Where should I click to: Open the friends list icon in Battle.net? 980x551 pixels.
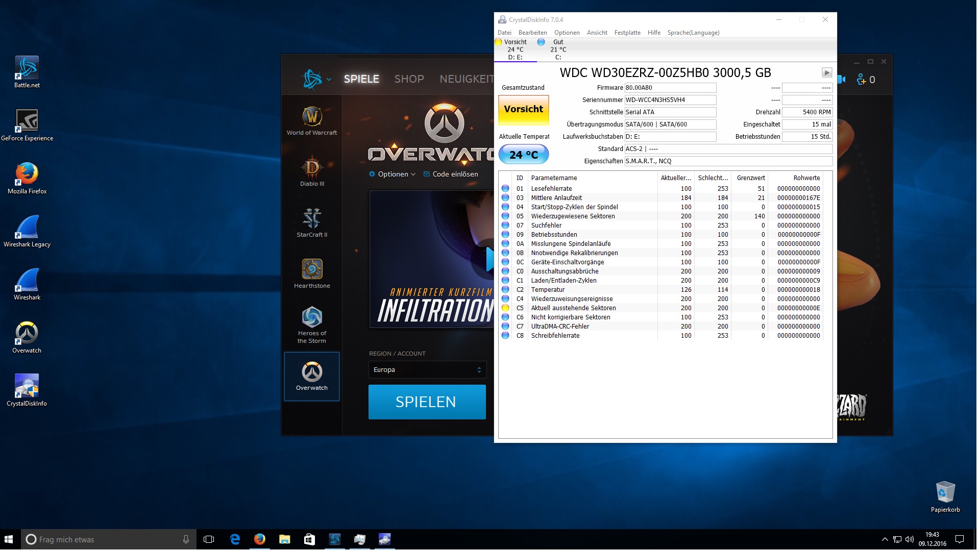pyautogui.click(x=866, y=80)
